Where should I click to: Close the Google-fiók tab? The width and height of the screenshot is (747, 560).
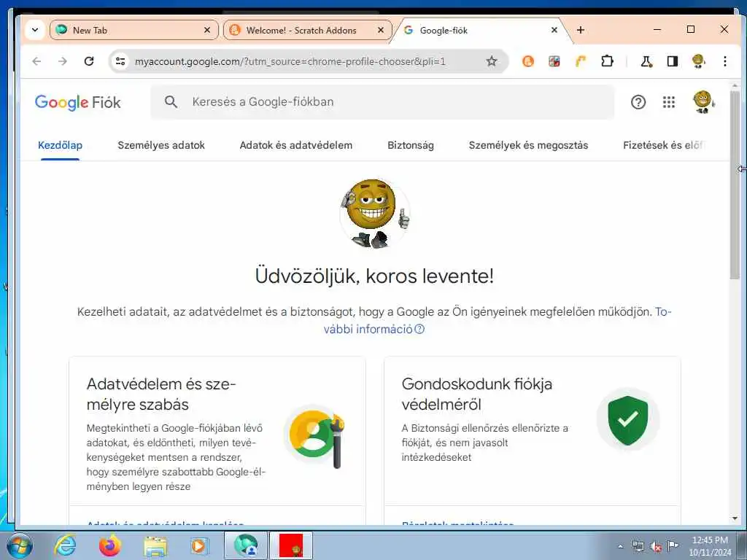pyautogui.click(x=554, y=30)
